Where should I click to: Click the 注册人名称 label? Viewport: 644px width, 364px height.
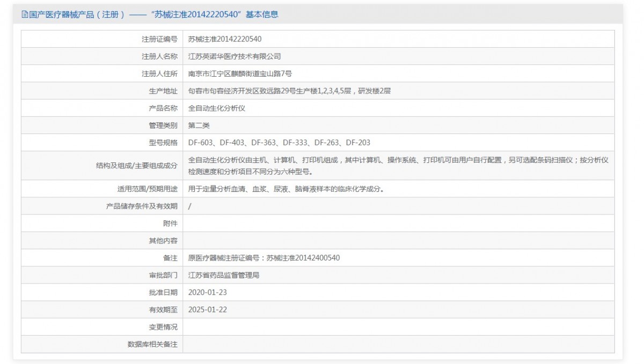[159, 56]
